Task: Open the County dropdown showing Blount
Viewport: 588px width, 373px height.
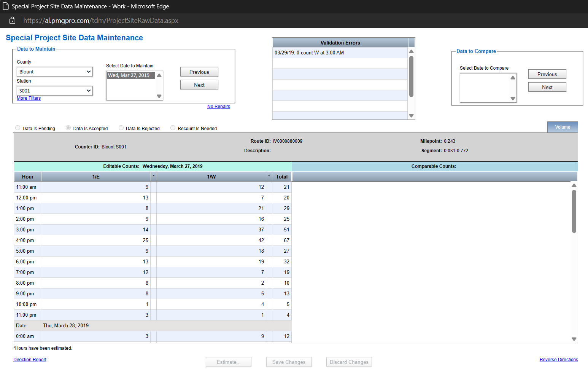Action: 54,72
